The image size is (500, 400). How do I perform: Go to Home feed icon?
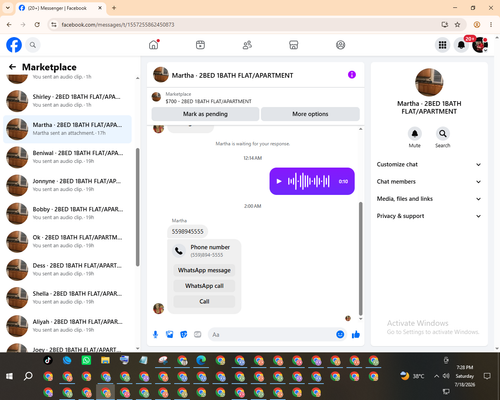[x=154, y=45]
